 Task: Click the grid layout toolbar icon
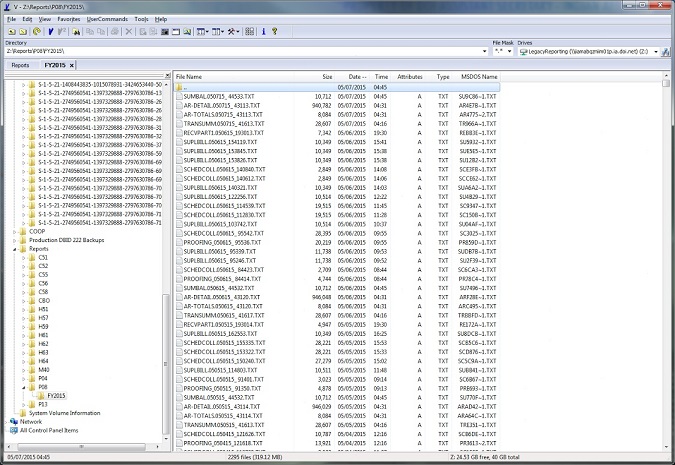click(250, 31)
